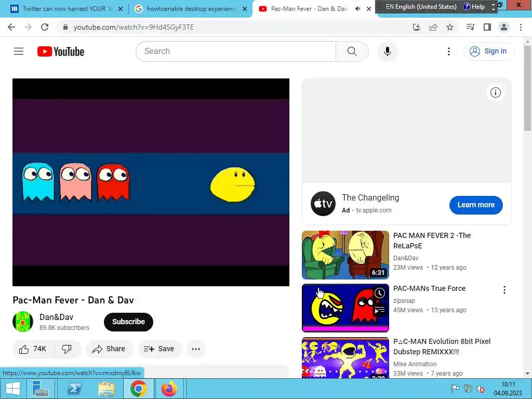
Task: Open PAC-MAN Evolution 8bit Pixel title
Action: point(442,347)
